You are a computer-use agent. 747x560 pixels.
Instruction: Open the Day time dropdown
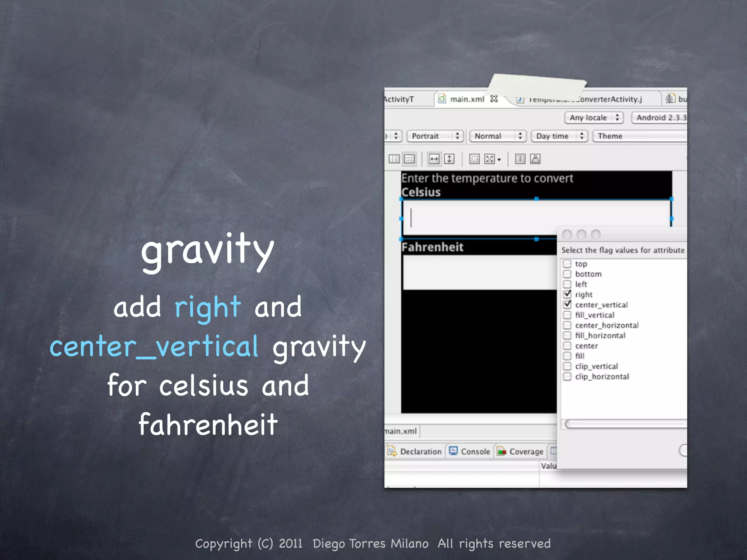559,136
